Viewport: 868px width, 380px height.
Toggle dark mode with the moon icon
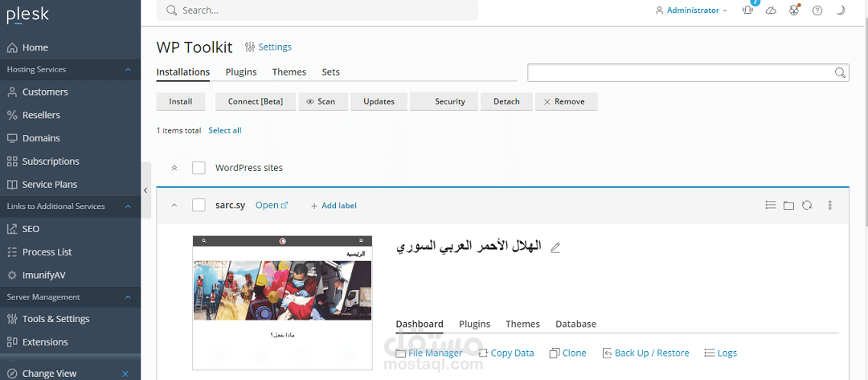point(841,10)
